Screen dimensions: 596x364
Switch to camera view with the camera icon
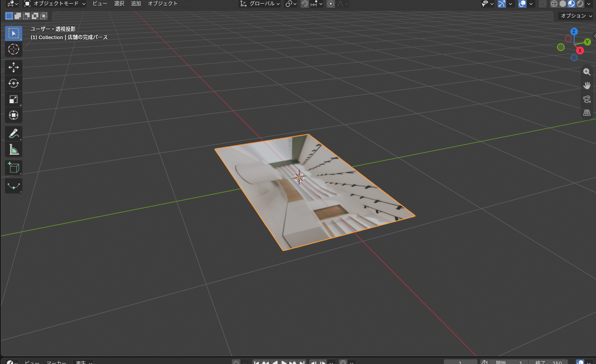click(587, 99)
